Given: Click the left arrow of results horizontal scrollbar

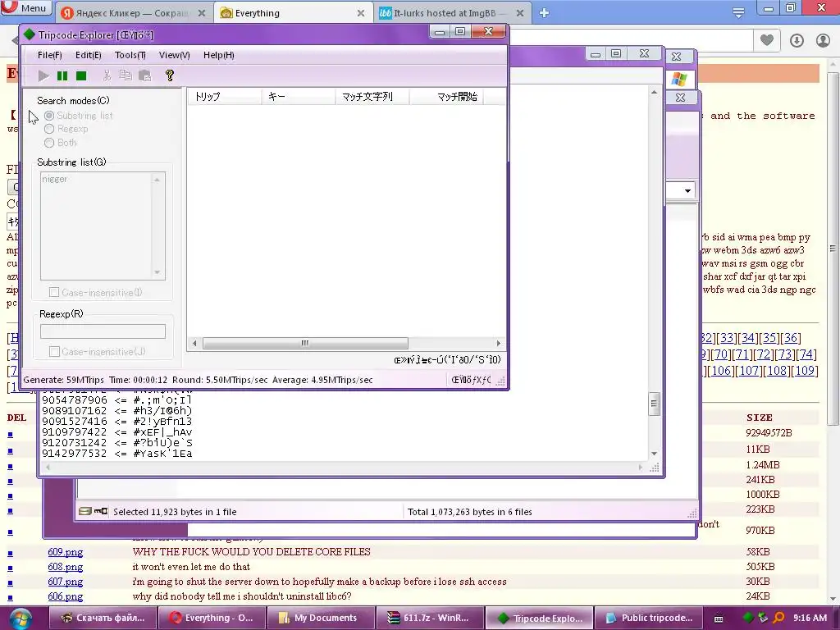Looking at the screenshot, I should click(x=194, y=343).
